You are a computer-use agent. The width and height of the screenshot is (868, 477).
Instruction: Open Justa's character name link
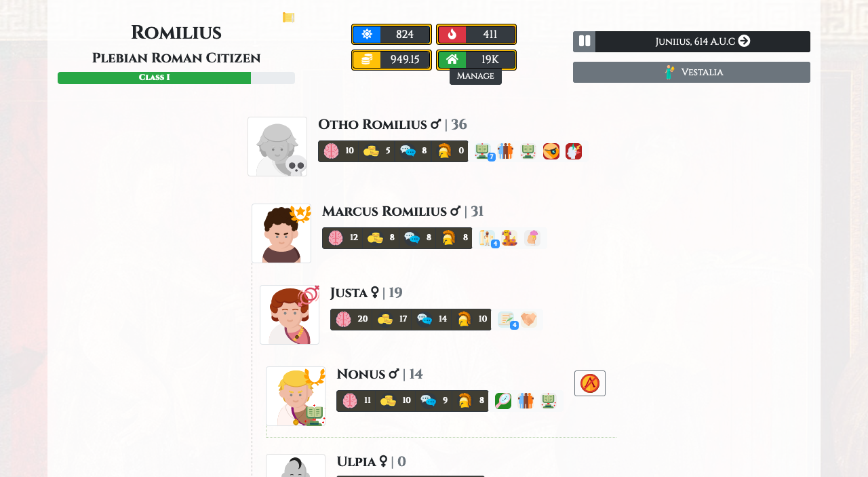click(x=349, y=293)
